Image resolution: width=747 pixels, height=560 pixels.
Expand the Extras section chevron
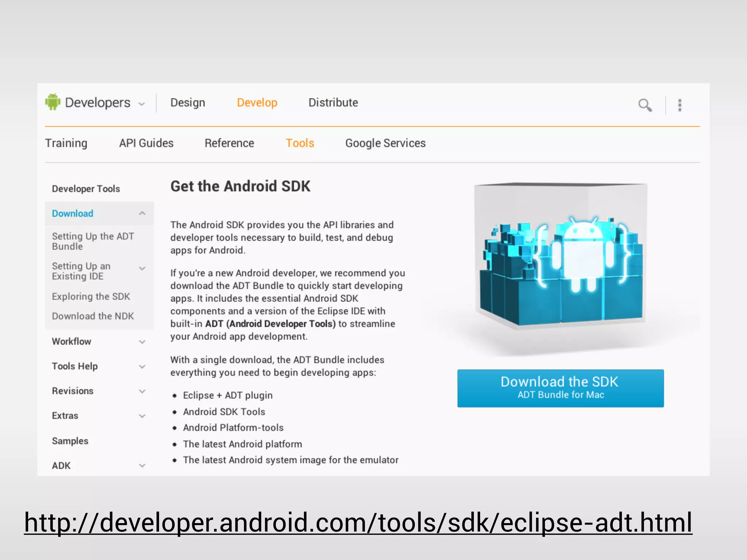click(142, 416)
